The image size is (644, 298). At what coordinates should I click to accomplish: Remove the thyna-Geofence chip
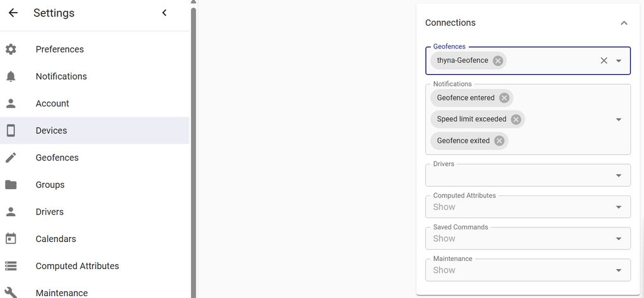point(498,61)
